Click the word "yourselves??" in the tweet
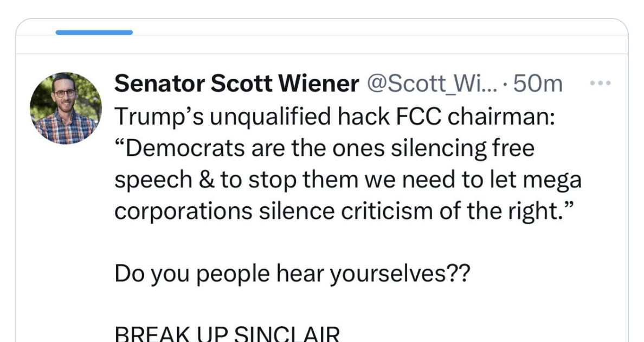Image resolution: width=644 pixels, height=342 pixels. [400, 275]
